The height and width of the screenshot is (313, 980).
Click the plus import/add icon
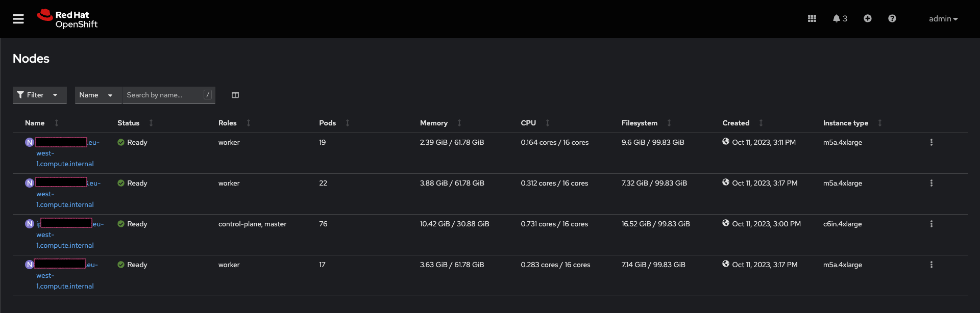click(x=867, y=18)
